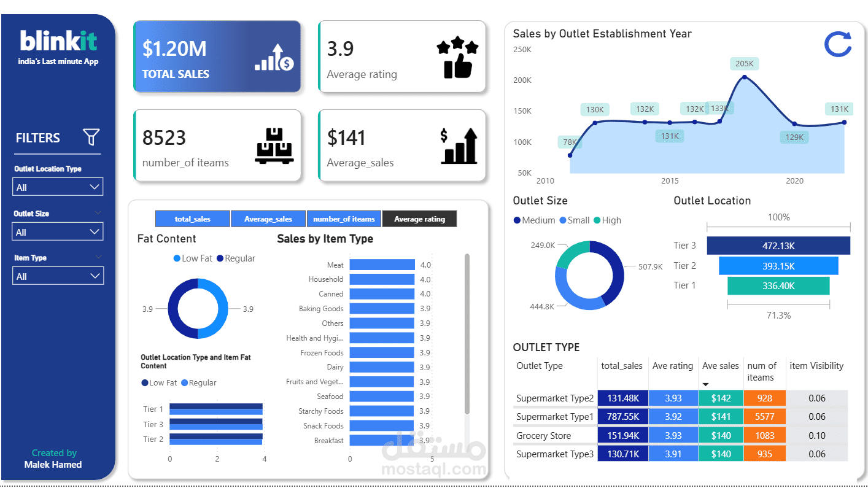Click the dollar growth icon on Average_sales card
The height and width of the screenshot is (488, 868).
coord(460,145)
